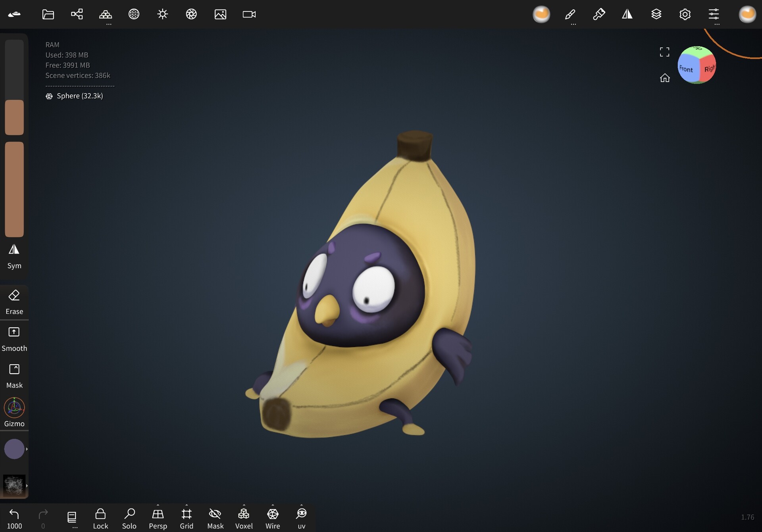Open the purple color picker circle

[14, 449]
